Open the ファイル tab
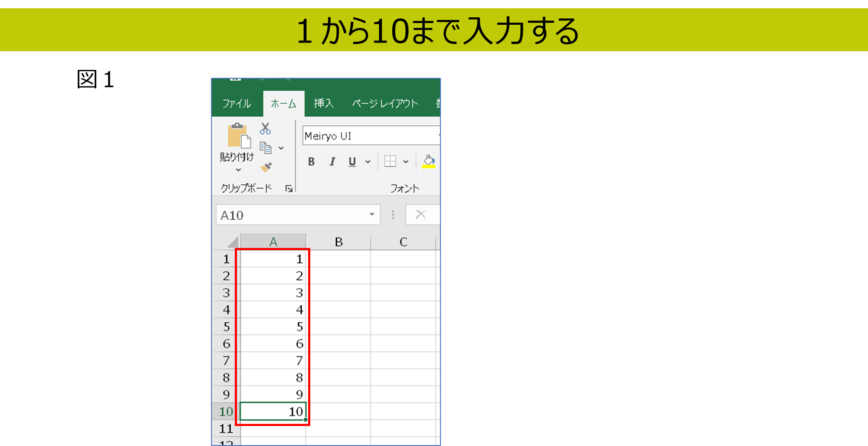 tap(237, 103)
